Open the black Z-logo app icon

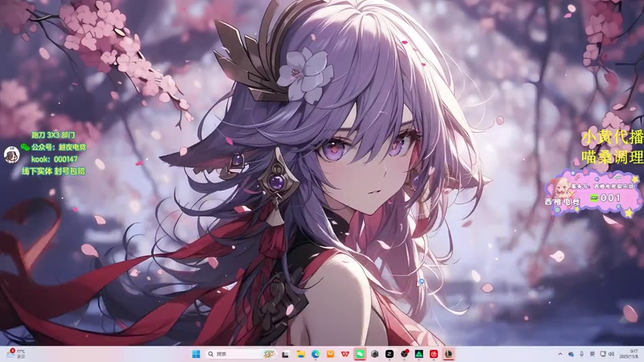pyautogui.click(x=390, y=354)
